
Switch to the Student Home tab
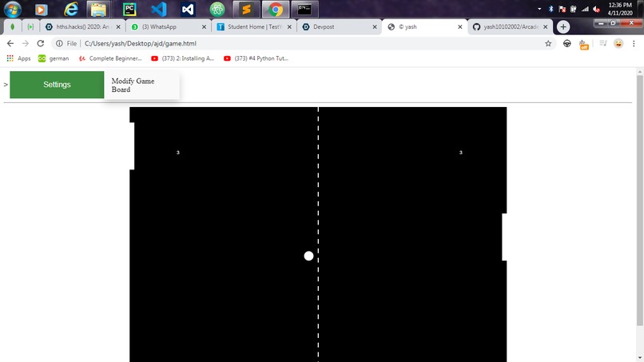[x=255, y=26]
